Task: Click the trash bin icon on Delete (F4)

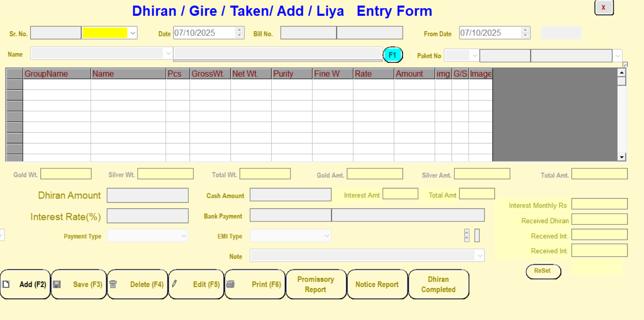Action: click(113, 284)
